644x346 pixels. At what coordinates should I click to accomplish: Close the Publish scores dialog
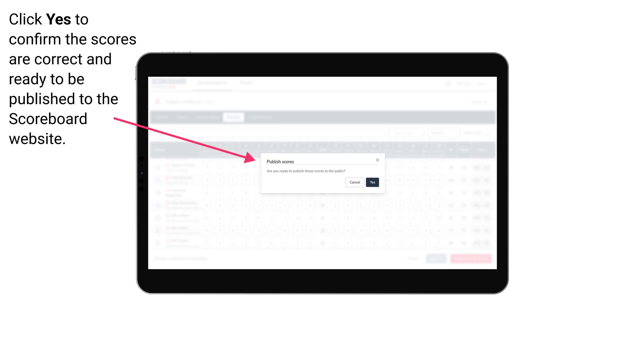377,160
